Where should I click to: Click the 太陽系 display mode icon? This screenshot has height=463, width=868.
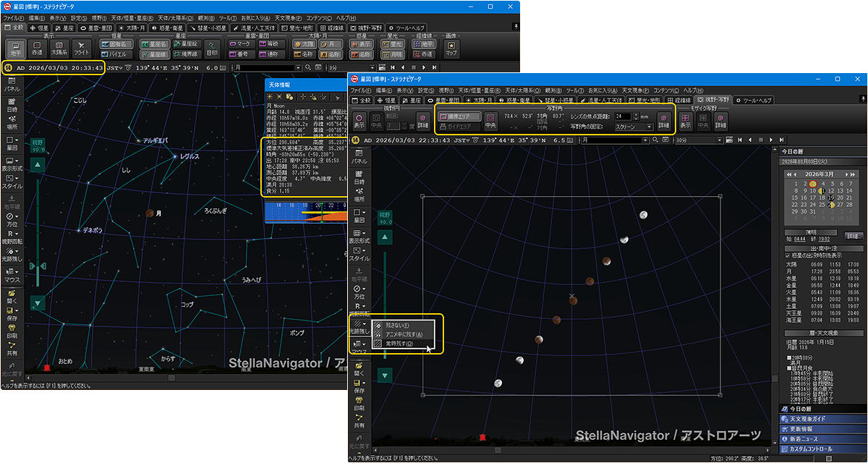click(59, 48)
